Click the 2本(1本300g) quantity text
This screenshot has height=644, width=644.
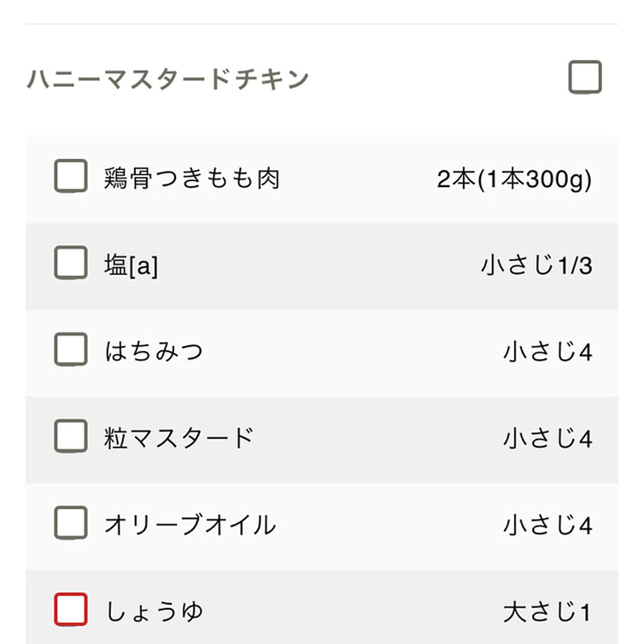click(x=514, y=178)
